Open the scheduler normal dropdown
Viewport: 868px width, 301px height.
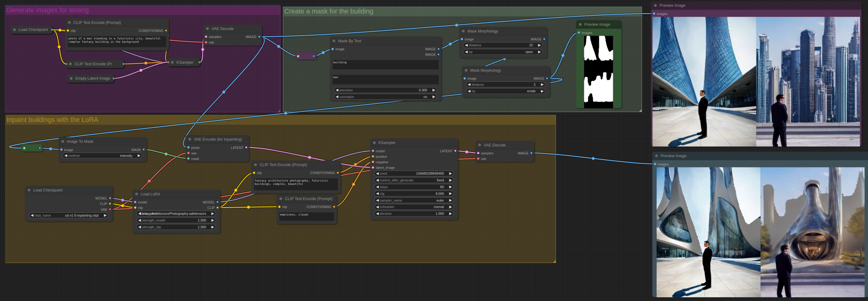point(413,207)
